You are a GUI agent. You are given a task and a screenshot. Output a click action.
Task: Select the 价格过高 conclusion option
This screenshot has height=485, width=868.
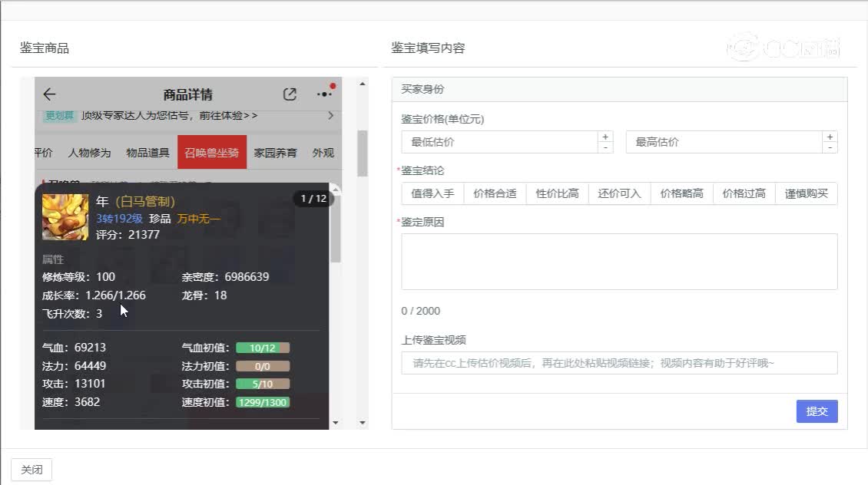[x=744, y=193]
